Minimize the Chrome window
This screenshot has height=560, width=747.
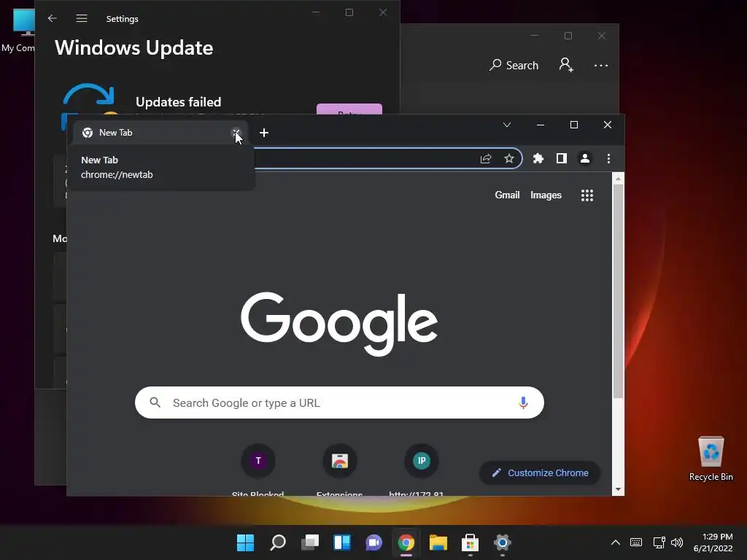click(541, 125)
